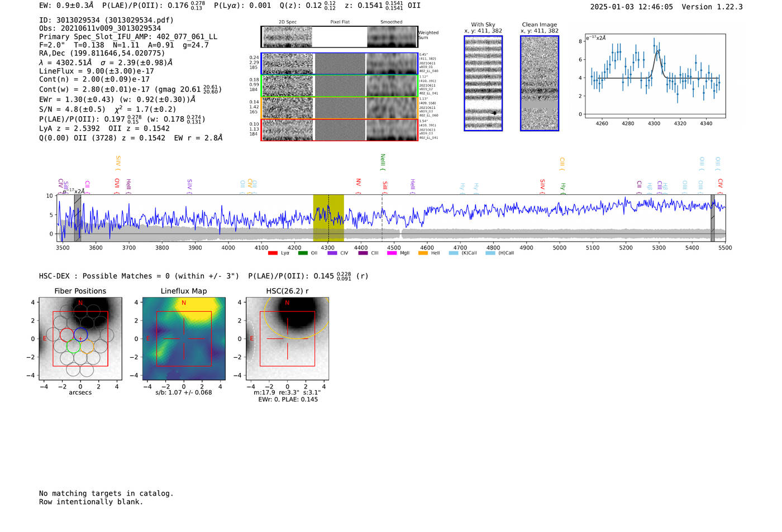The width and height of the screenshot is (782, 532).
Task: Select the orange HeII legend swatch
Action: pyautogui.click(x=423, y=253)
